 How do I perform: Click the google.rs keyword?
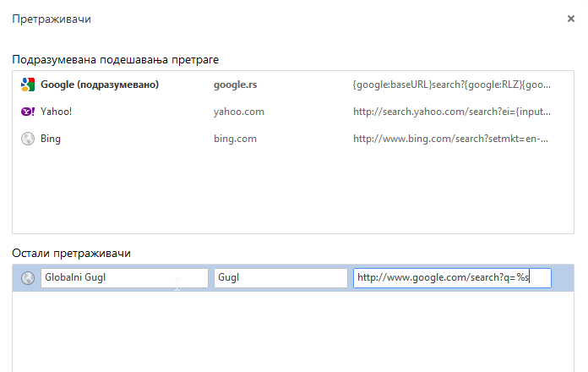click(235, 85)
